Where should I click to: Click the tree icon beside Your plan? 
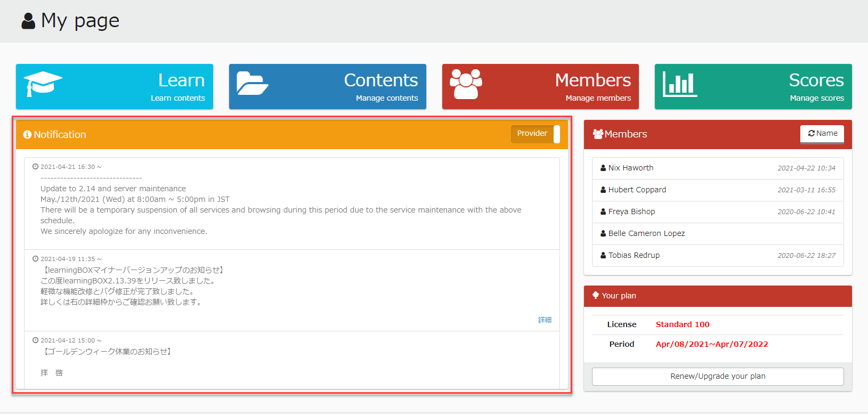point(596,296)
